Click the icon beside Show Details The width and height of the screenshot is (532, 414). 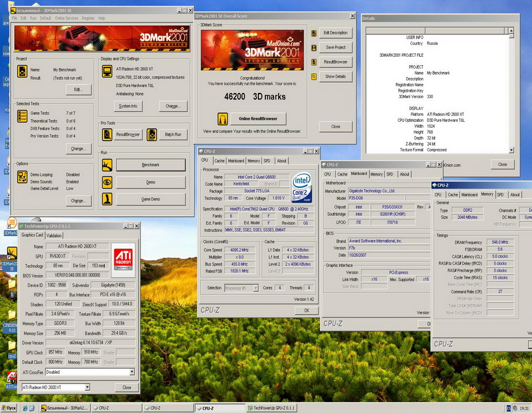click(314, 77)
